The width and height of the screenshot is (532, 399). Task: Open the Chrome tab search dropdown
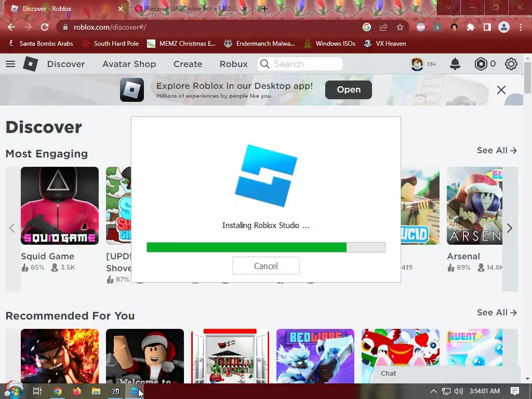point(448,7)
